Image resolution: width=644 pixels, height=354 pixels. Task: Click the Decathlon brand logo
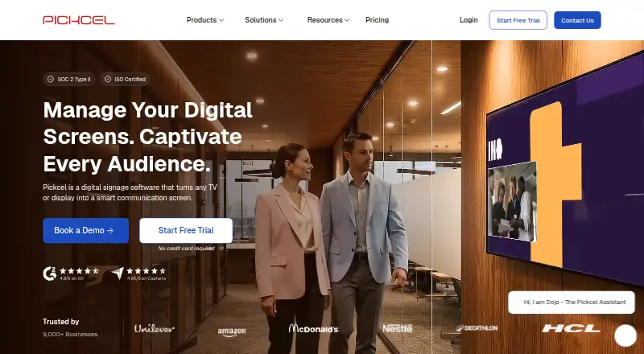[x=477, y=328]
